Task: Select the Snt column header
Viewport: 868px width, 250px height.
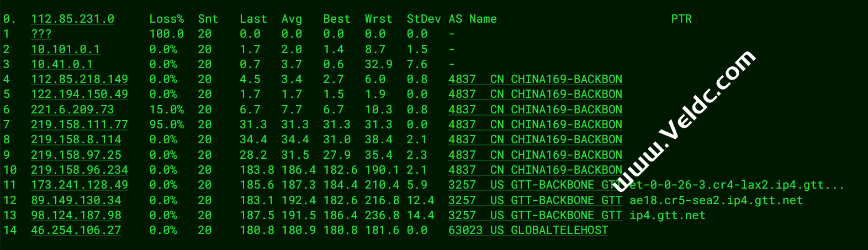Action: pos(208,19)
